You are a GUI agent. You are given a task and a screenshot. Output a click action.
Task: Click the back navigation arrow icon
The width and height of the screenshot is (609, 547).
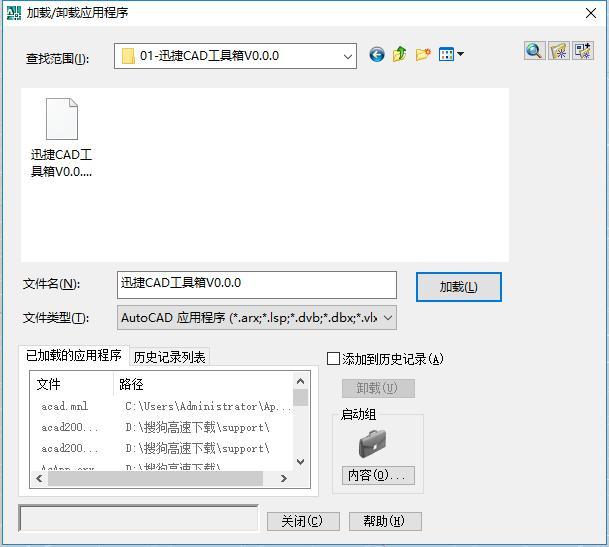pyautogui.click(x=377, y=54)
